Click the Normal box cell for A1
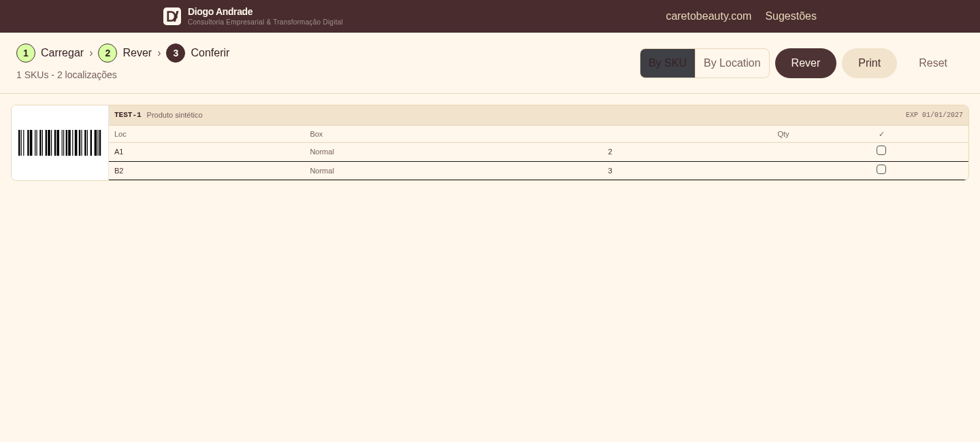980x442 pixels. click(322, 152)
